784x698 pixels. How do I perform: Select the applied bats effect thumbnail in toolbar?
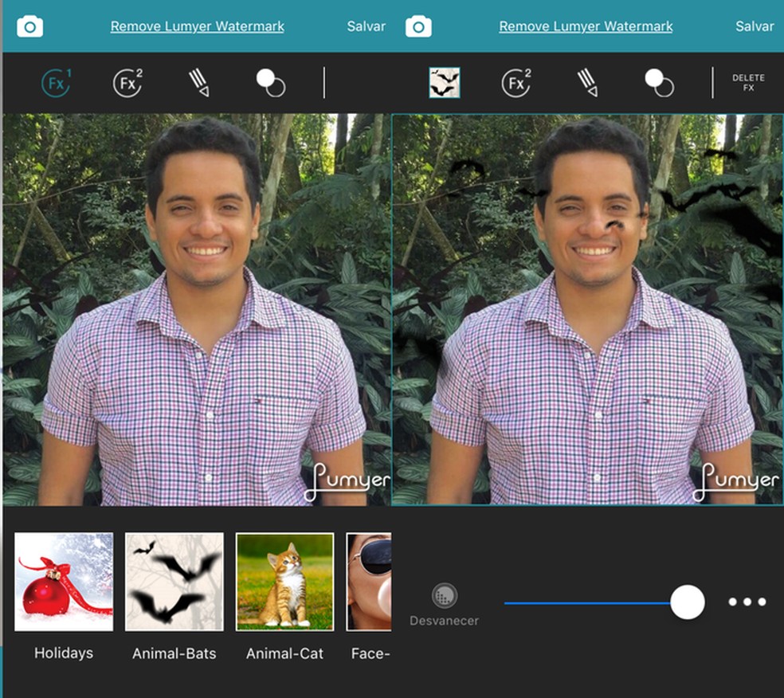point(445,83)
